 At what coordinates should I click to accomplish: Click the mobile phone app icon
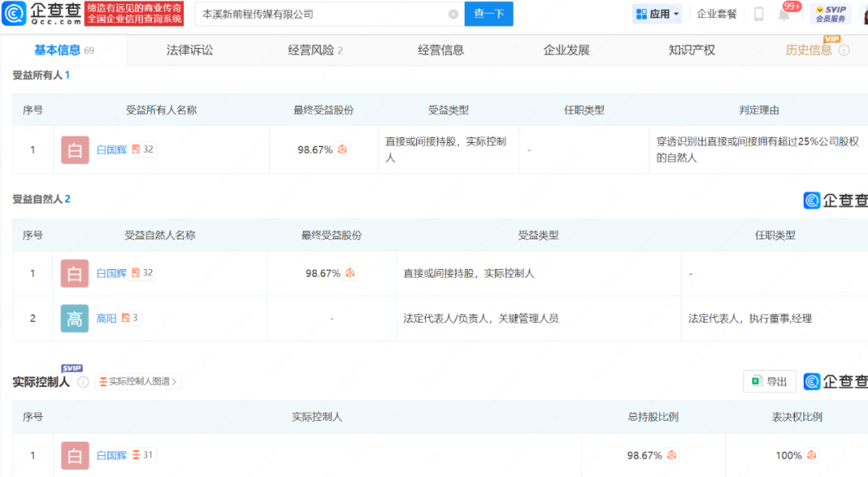[x=759, y=14]
